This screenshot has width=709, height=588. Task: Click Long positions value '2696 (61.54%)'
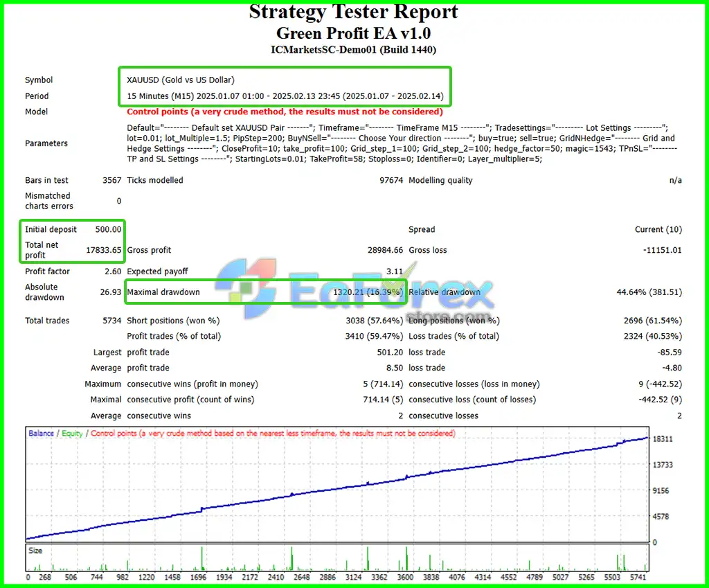653,321
